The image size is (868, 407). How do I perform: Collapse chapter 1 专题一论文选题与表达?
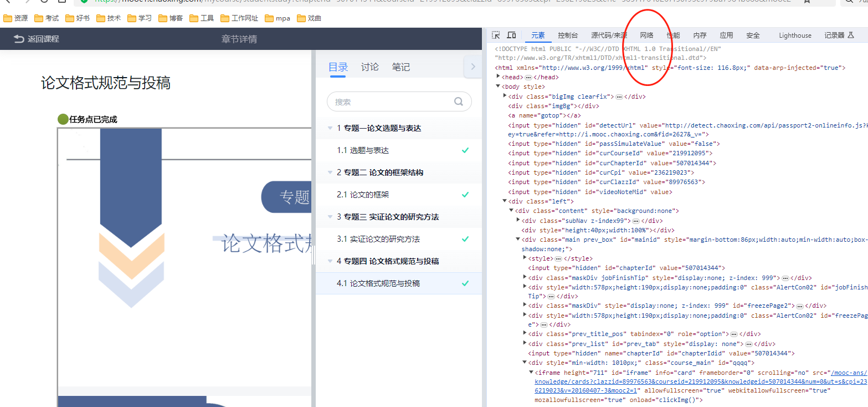coord(331,128)
